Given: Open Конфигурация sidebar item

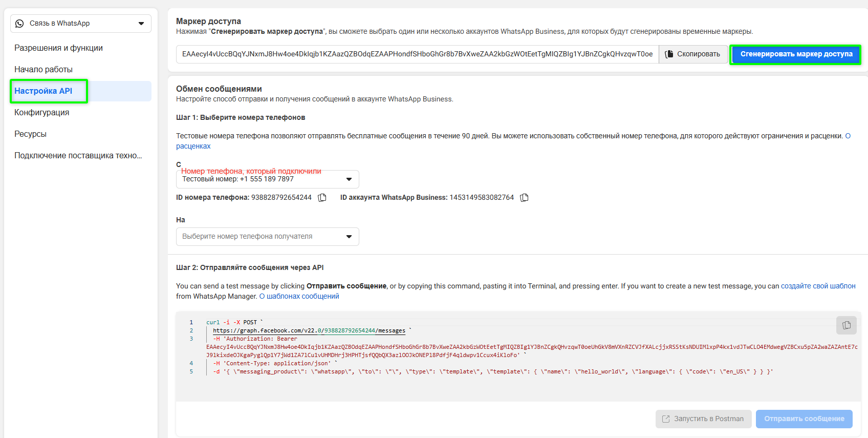Looking at the screenshot, I should pos(42,113).
